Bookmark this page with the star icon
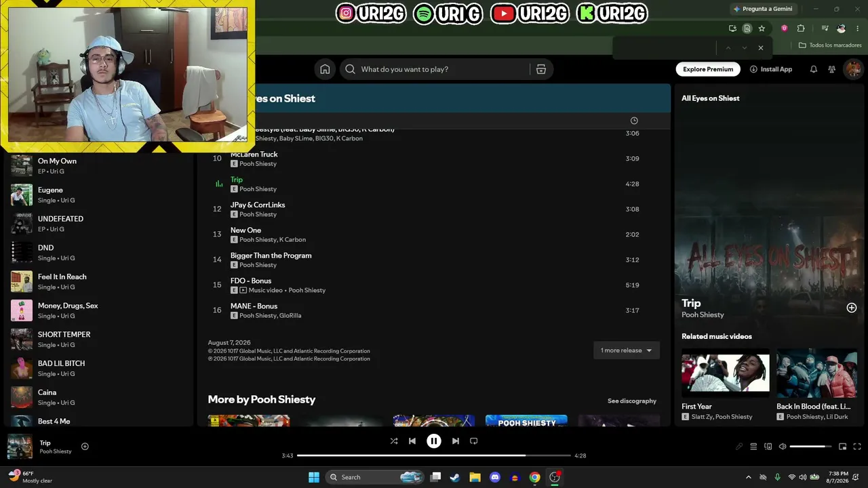 click(762, 28)
